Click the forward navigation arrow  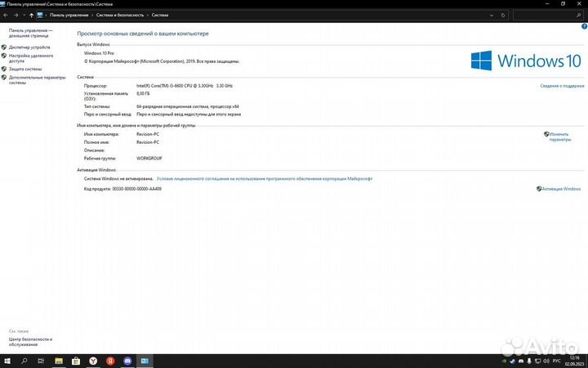coord(16,15)
